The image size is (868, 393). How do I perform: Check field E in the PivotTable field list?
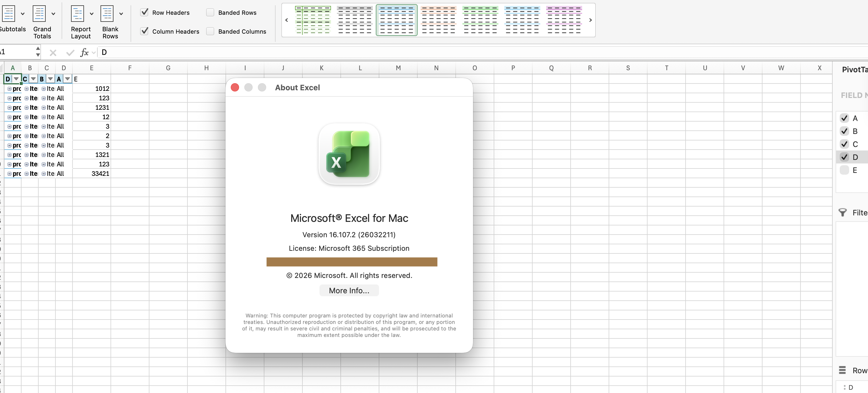point(844,170)
